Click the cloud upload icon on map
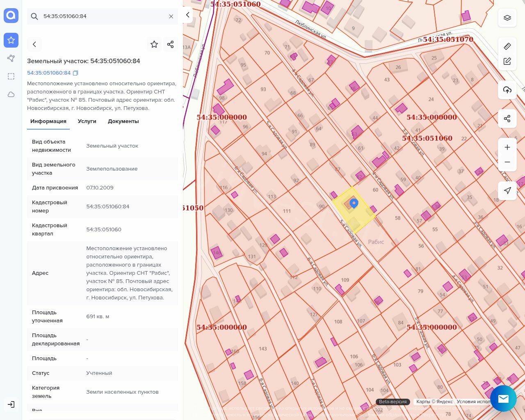Image resolution: width=525 pixels, height=420 pixels. (x=507, y=90)
